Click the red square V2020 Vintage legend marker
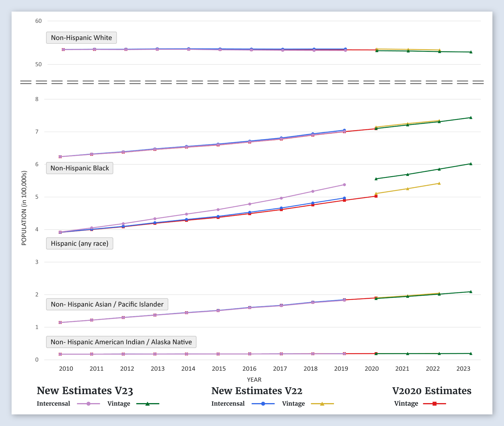Screen dimensions: 504x426 click(434, 404)
